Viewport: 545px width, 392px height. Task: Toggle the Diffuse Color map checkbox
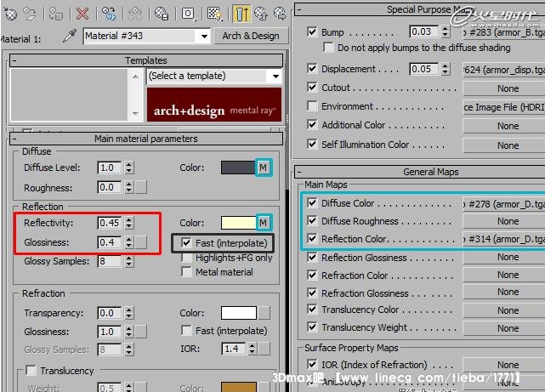coord(312,202)
